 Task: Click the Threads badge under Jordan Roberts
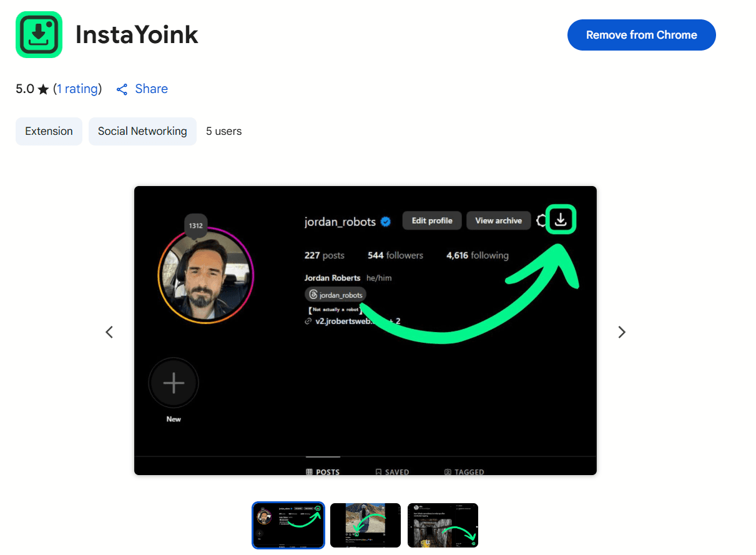click(335, 294)
